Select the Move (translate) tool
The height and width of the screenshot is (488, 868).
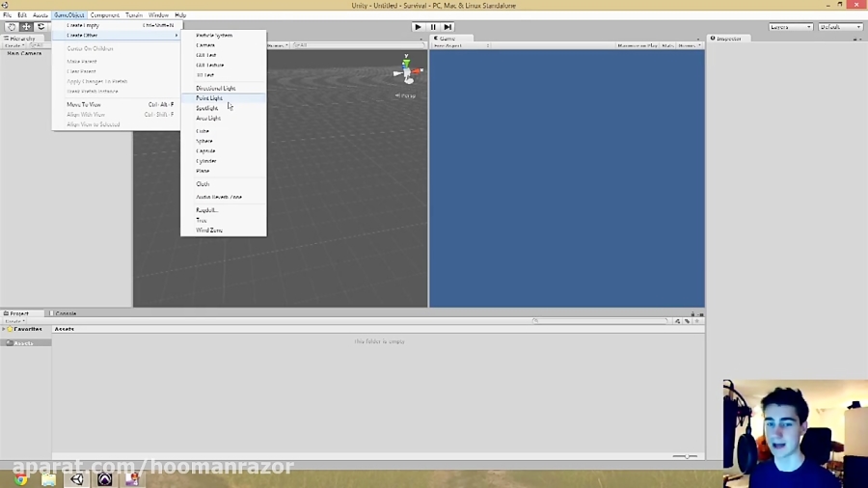click(x=26, y=27)
